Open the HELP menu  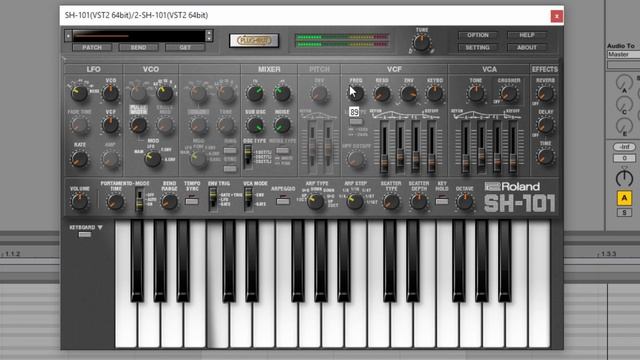(x=527, y=36)
